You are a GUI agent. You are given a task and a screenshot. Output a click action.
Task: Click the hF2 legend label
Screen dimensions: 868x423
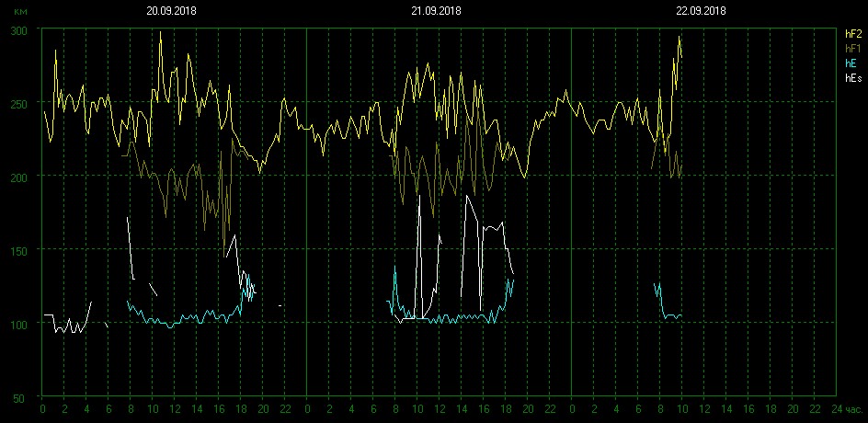click(x=852, y=33)
